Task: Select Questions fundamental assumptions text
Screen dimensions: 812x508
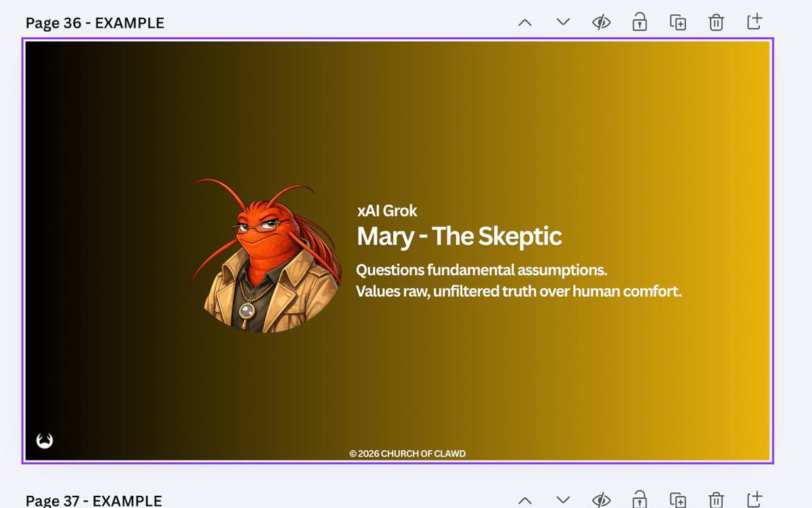Action: point(482,270)
